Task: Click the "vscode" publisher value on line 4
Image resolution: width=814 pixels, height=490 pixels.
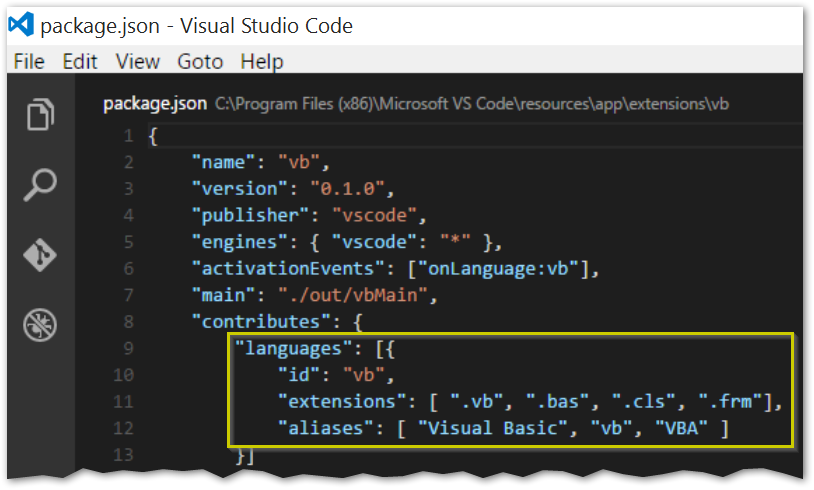Action: tap(374, 215)
